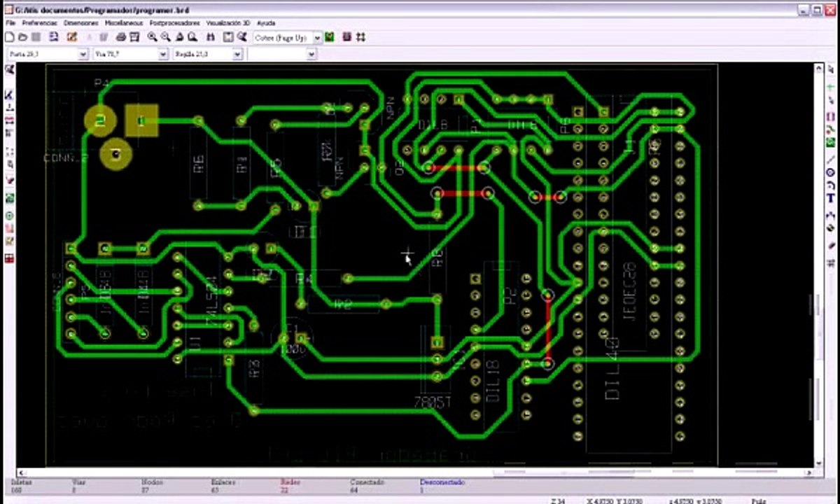Toggle high contrast display mode

tap(9, 241)
